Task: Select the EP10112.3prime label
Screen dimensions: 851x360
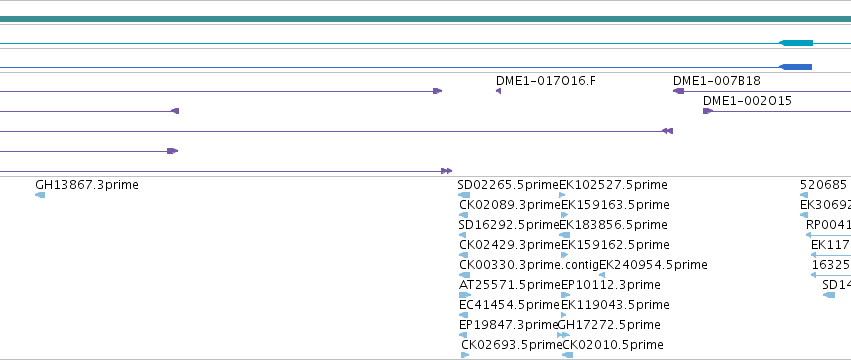Action: click(x=611, y=285)
